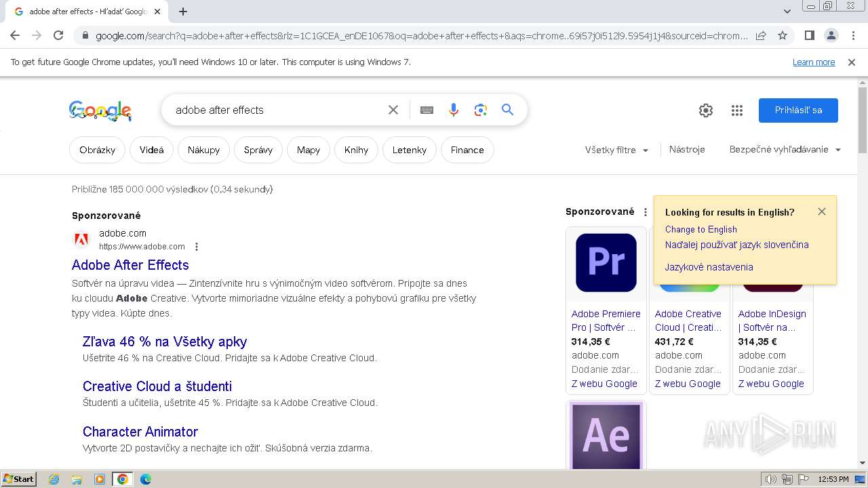Go back to the previous page
Image resolution: width=868 pixels, height=488 pixels.
coord(15,35)
